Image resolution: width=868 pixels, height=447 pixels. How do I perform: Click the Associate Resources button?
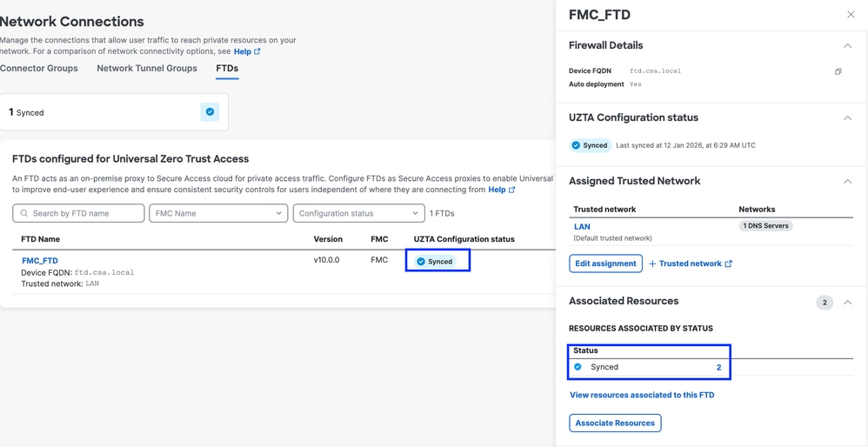(x=615, y=424)
